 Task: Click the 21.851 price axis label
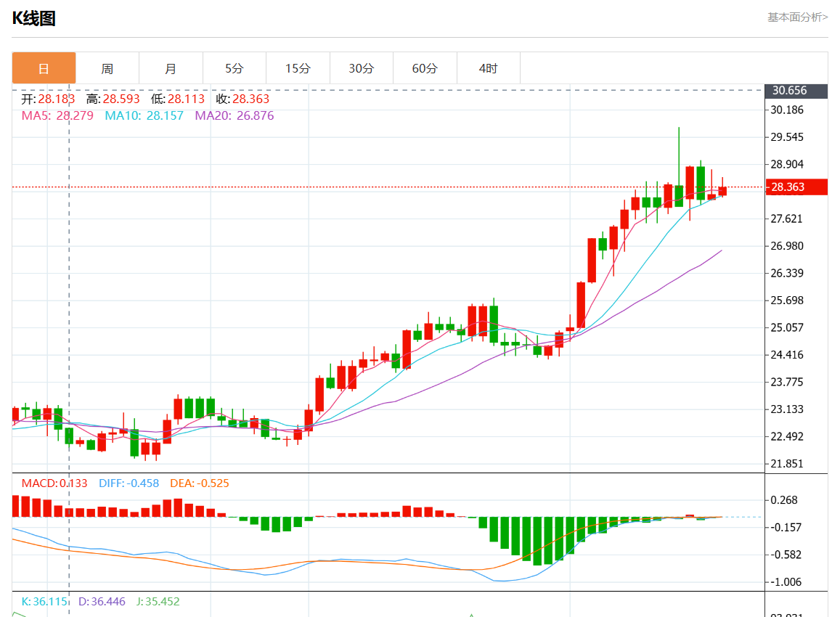point(787,464)
